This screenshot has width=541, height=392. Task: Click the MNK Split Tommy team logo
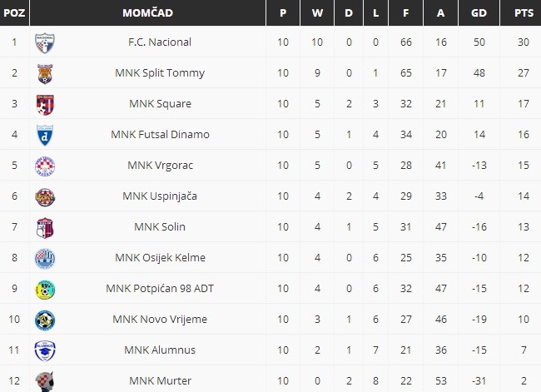click(44, 73)
